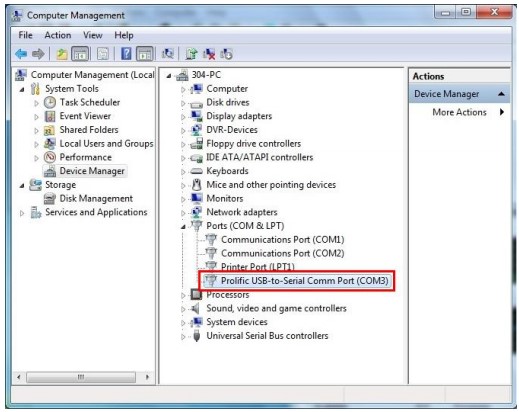The image size is (519, 412).
Task: Click the Keyboards device icon
Action: (196, 171)
